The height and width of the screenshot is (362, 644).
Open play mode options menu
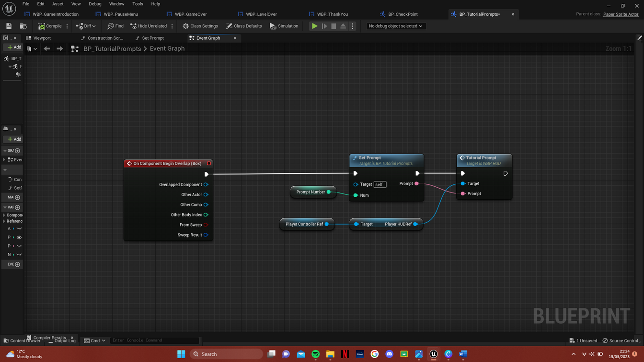[x=353, y=26]
